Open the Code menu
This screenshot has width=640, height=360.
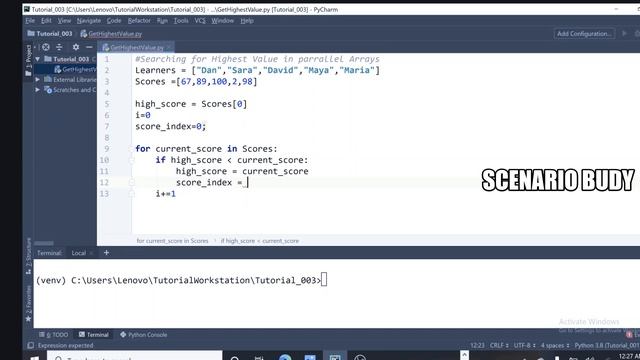[x=114, y=20]
